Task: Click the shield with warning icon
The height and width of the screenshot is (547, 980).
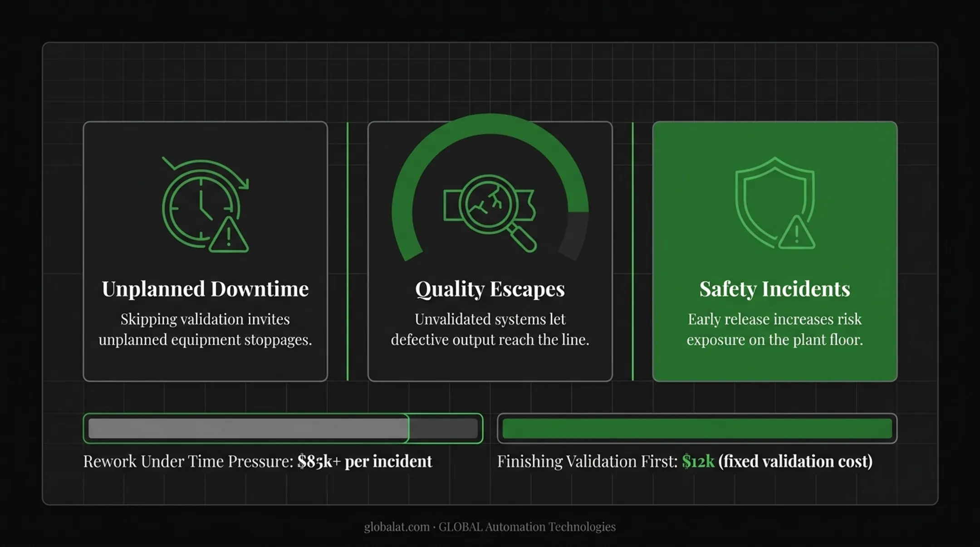Action: [x=775, y=203]
